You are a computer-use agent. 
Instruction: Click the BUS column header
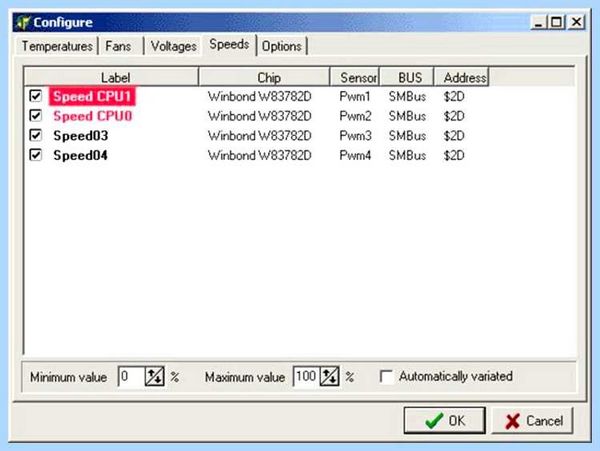pyautogui.click(x=407, y=77)
